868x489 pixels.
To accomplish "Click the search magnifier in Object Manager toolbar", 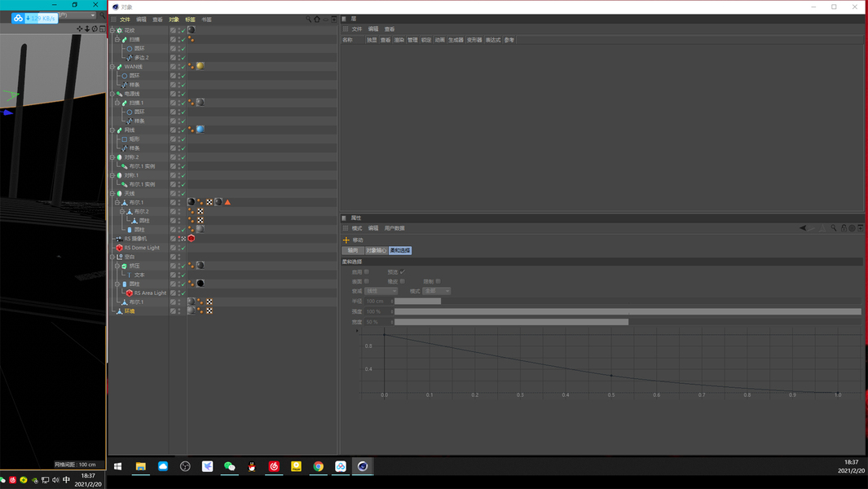I will point(308,20).
